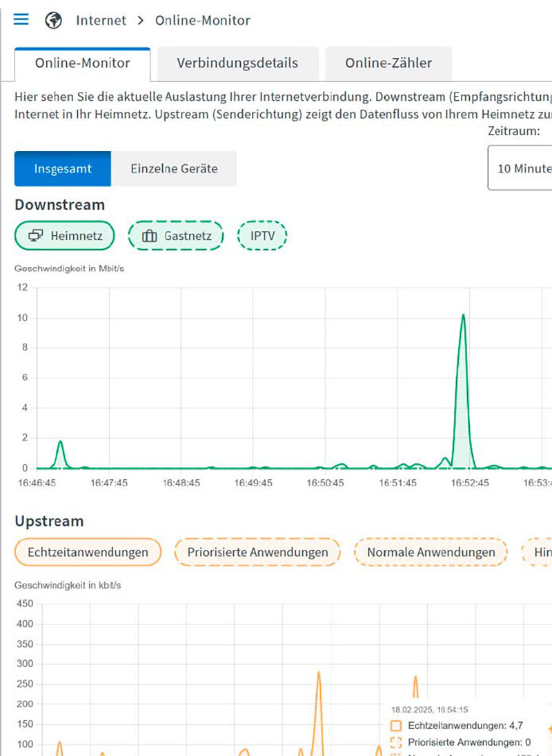Open the hamburger navigation menu

(21, 19)
